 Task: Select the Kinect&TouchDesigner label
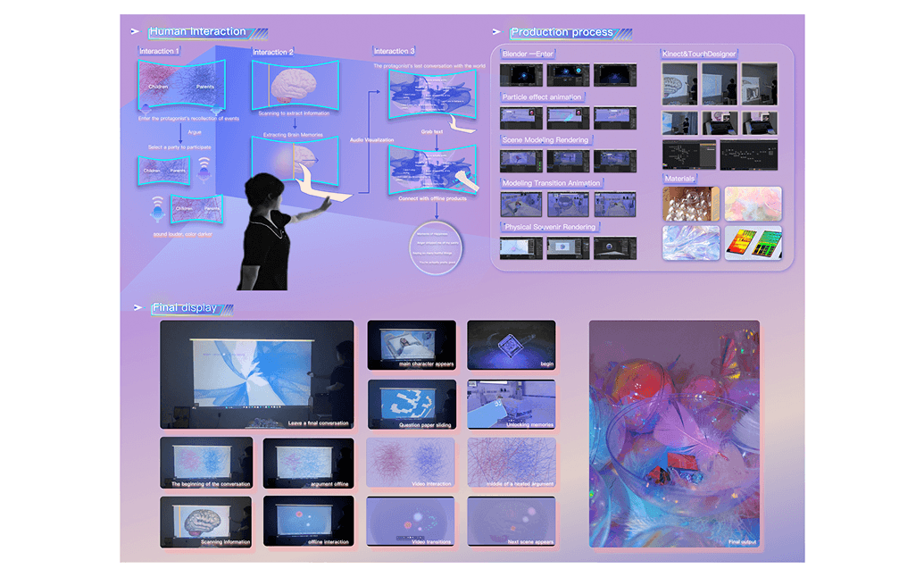pyautogui.click(x=699, y=54)
